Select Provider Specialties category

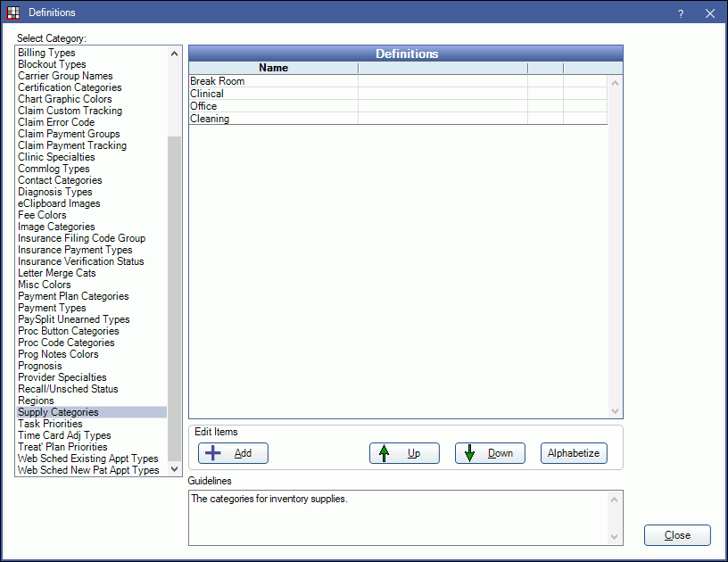tap(92, 377)
